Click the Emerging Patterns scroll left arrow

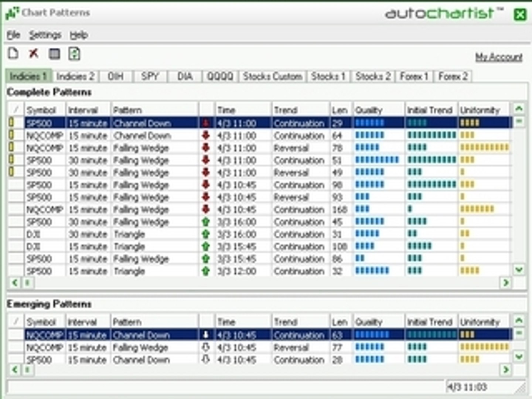[14, 369]
